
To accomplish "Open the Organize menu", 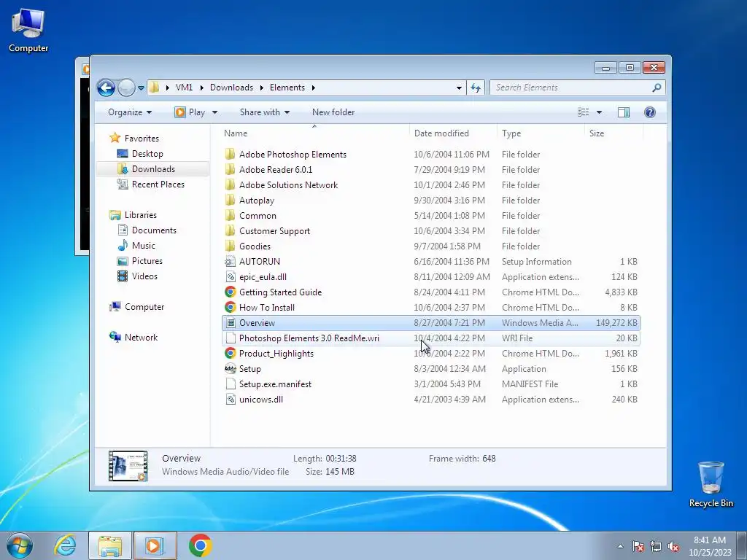I will (130, 112).
